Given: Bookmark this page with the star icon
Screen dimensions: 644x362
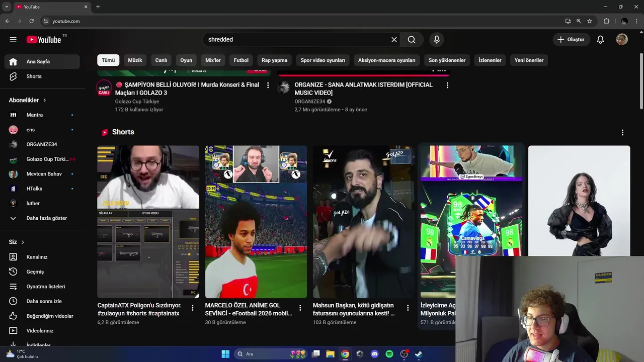Looking at the screenshot, I should click(590, 21).
